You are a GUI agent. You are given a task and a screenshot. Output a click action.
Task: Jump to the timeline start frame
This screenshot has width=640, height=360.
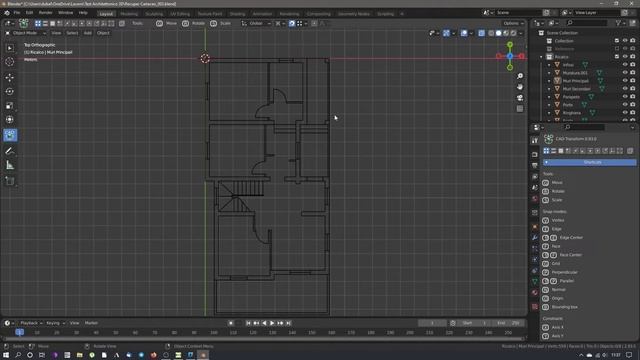coord(248,323)
